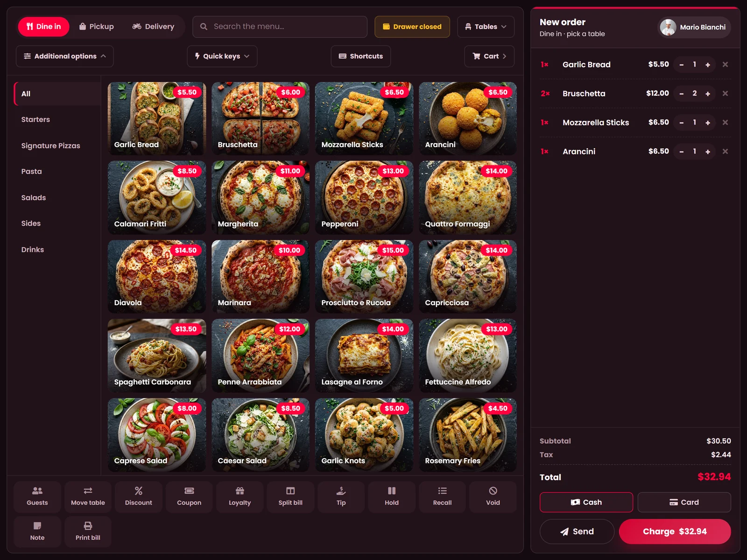This screenshot has width=747, height=560.
Task: Show the Pasta category
Action: 58,171
